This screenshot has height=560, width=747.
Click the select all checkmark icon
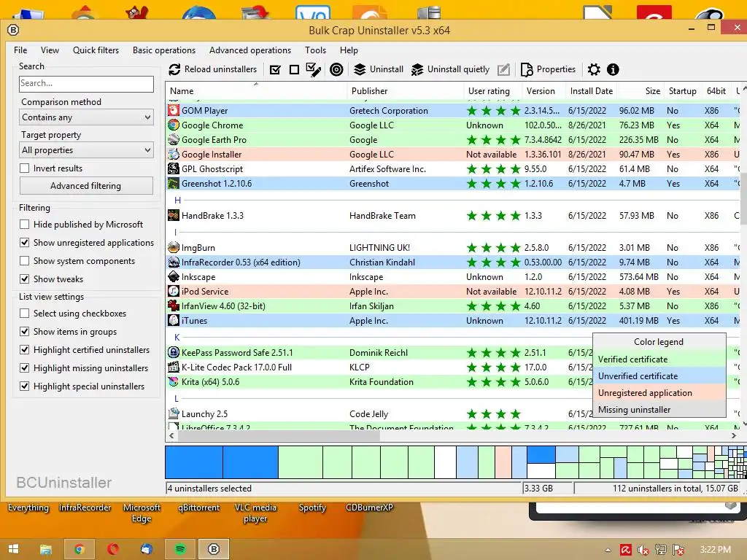(x=275, y=70)
